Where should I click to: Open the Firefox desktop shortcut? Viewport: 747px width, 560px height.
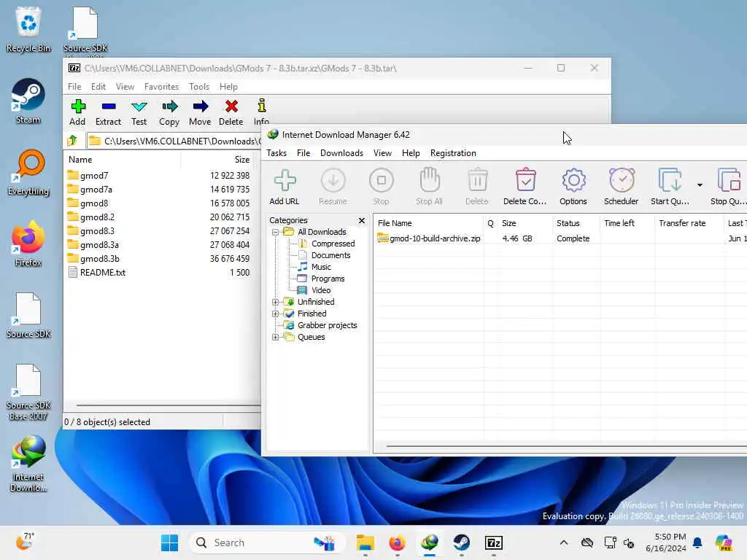tap(28, 244)
